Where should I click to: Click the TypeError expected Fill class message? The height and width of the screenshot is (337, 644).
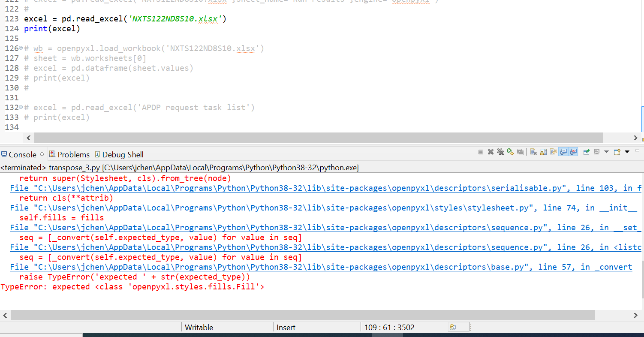point(132,286)
